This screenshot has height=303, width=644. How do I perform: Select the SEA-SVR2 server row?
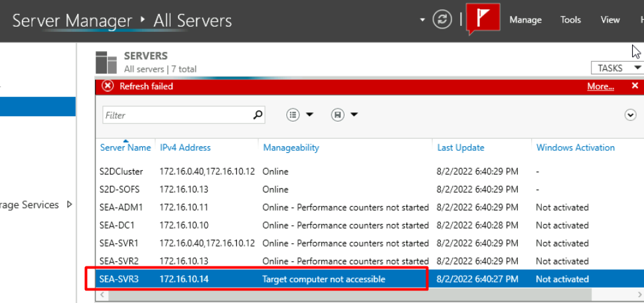370,261
